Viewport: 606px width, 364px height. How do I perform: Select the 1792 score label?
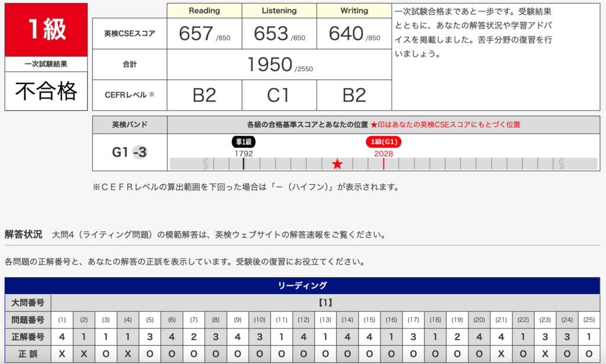click(243, 153)
